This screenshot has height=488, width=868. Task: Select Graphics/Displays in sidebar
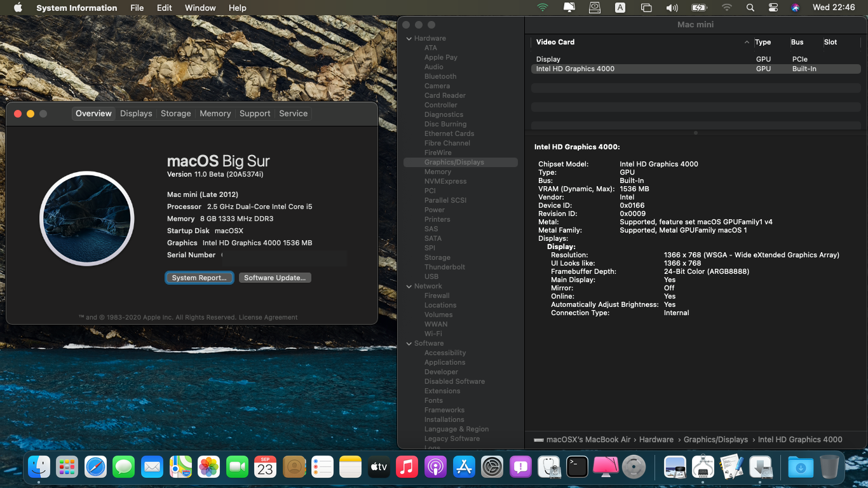(461, 162)
